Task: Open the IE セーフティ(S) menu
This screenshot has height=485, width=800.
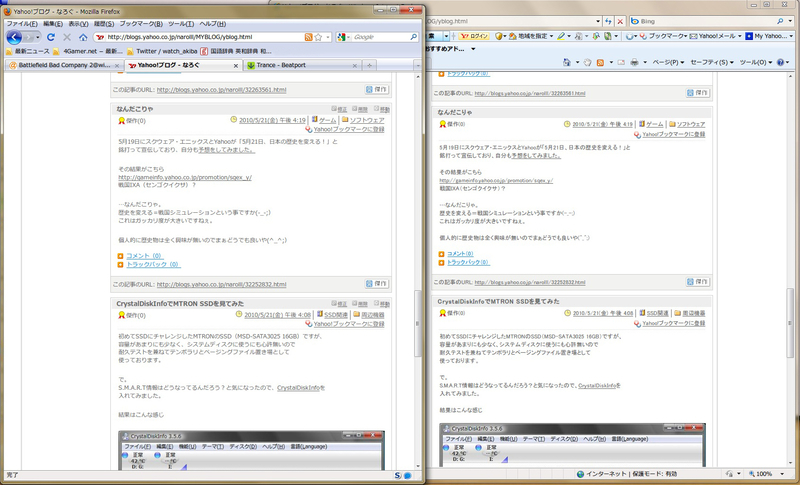Action: click(712, 62)
